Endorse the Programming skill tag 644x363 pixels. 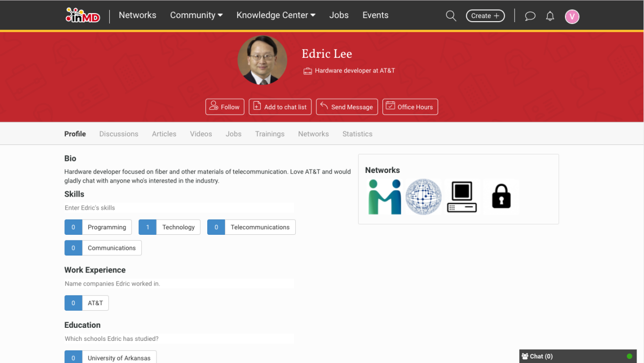pyautogui.click(x=98, y=227)
